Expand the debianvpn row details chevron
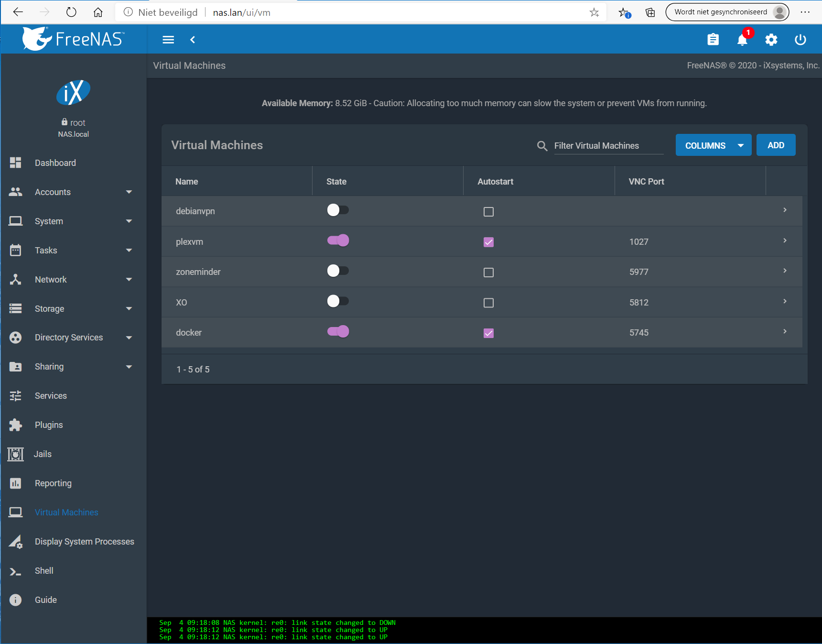 [x=785, y=210]
